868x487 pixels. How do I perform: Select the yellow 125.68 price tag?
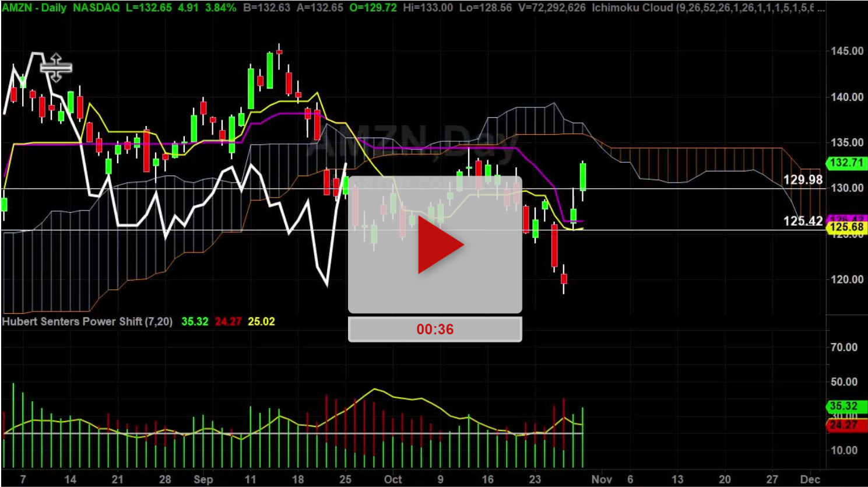tap(846, 227)
